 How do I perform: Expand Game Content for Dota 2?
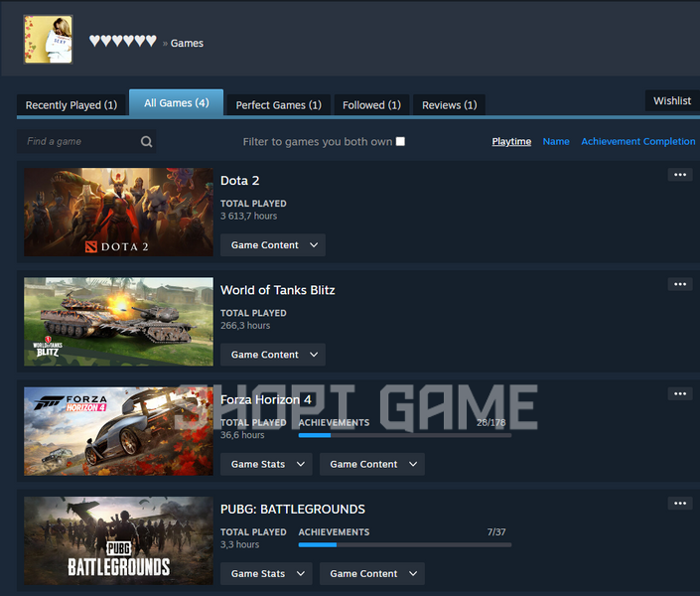tap(273, 244)
